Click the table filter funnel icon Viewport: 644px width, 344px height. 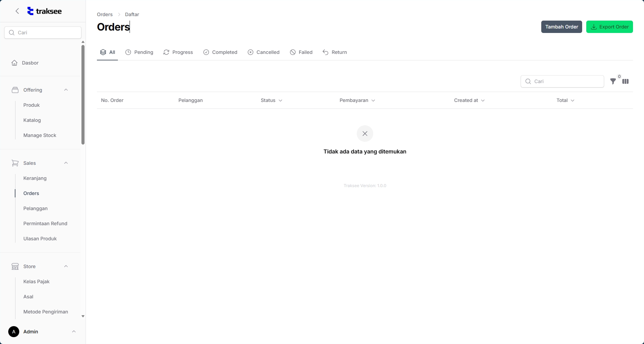613,81
